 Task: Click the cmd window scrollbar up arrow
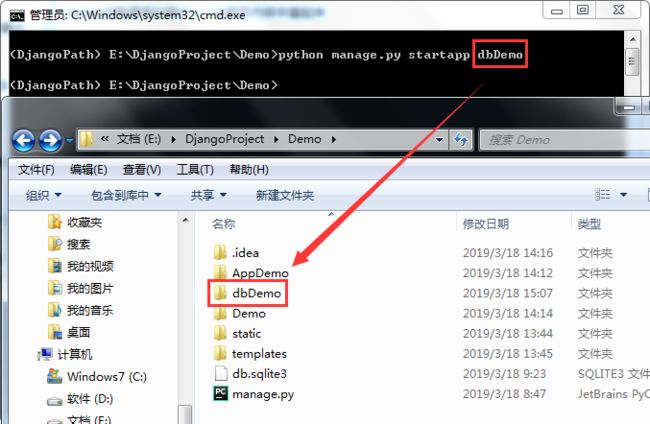[x=632, y=39]
